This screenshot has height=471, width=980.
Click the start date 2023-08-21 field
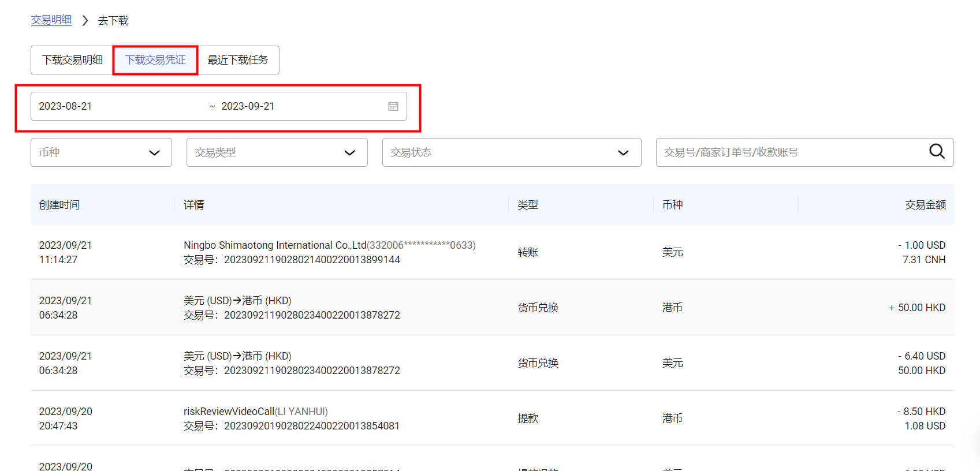(66, 106)
